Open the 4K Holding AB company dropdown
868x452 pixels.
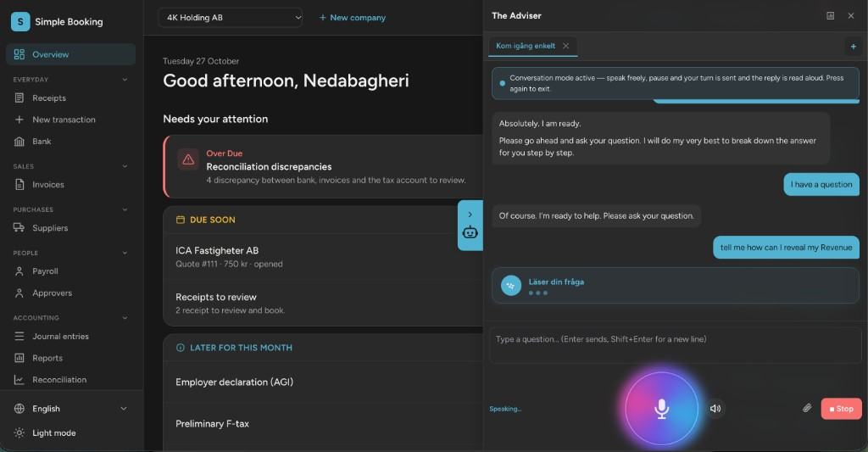[x=231, y=18]
